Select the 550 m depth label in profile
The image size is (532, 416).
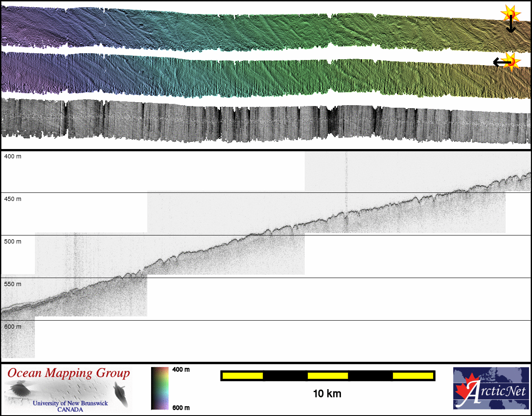[x=13, y=284]
